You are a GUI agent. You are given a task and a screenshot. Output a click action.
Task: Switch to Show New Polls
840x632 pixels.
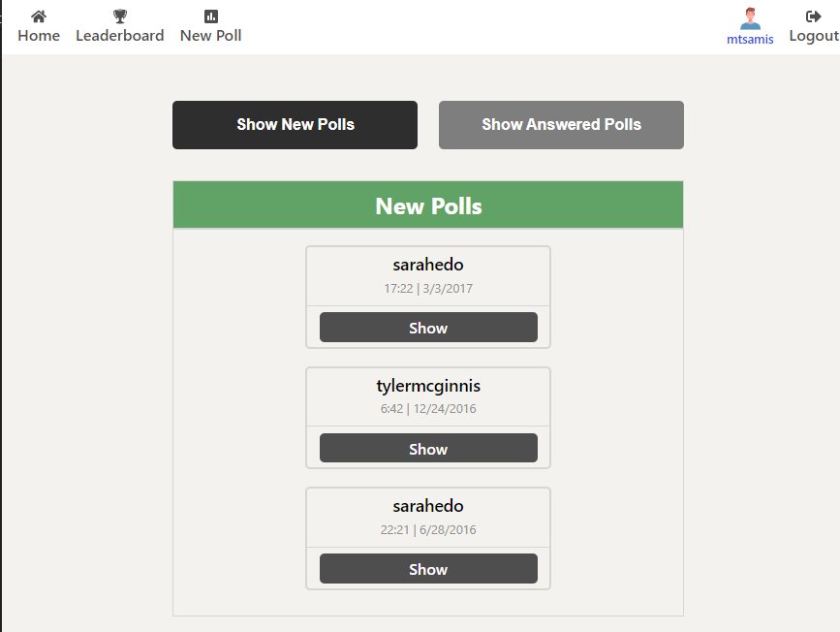tap(295, 124)
